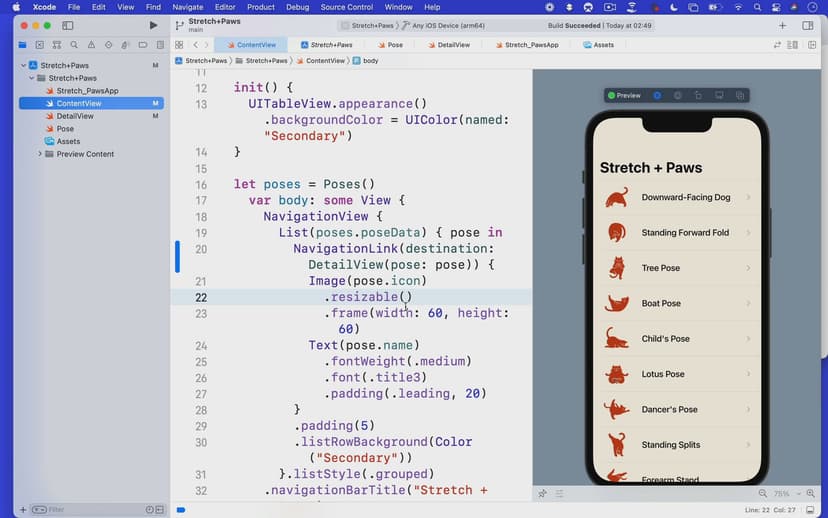Screen dimensions: 828x518
Task: Expand the Preview Content folder
Action: click(40, 154)
